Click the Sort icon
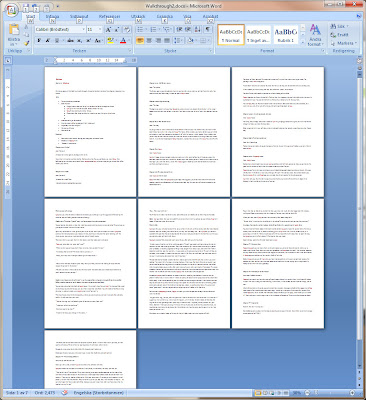The height and width of the screenshot is (400, 366). [197, 30]
